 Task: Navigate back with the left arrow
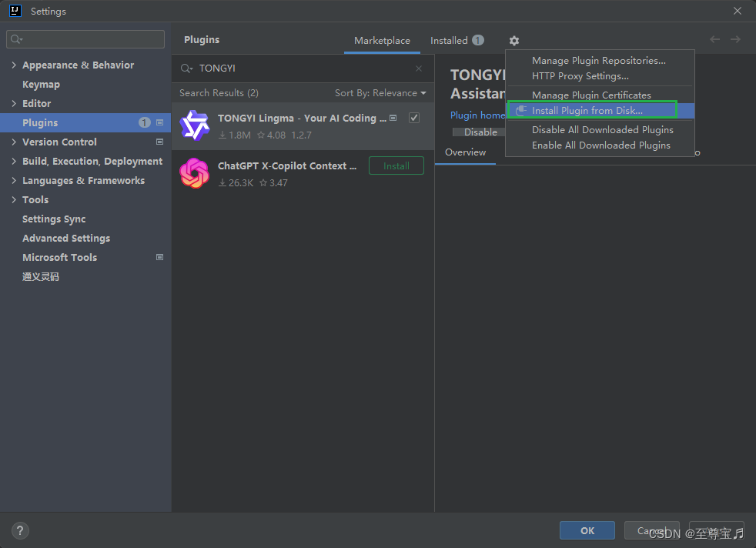point(714,39)
